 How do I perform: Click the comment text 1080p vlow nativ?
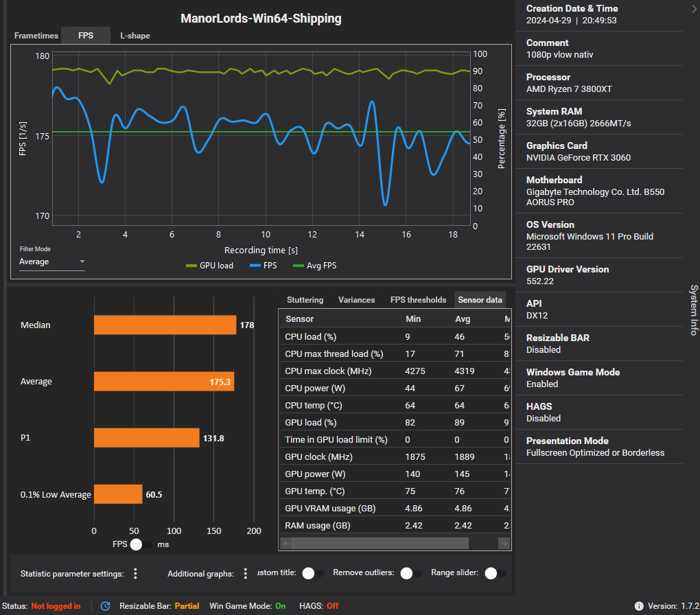559,55
